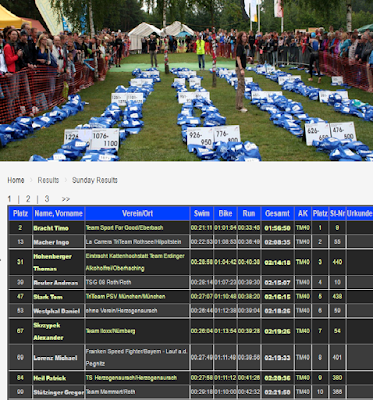Go to results page 2

click(x=28, y=199)
